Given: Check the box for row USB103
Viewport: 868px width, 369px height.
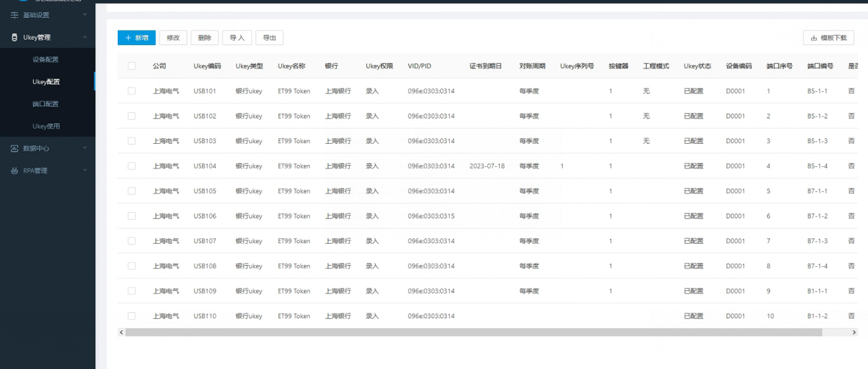Looking at the screenshot, I should point(131,141).
